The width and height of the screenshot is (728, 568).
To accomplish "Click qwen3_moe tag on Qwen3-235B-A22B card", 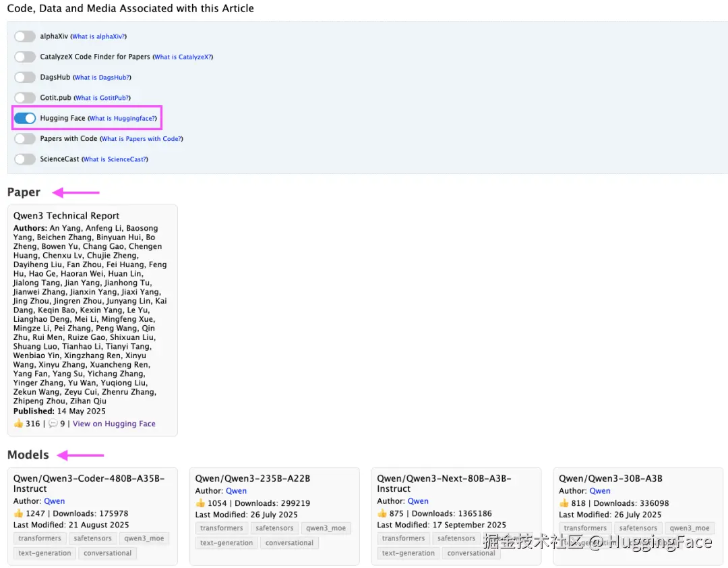I will (326, 528).
